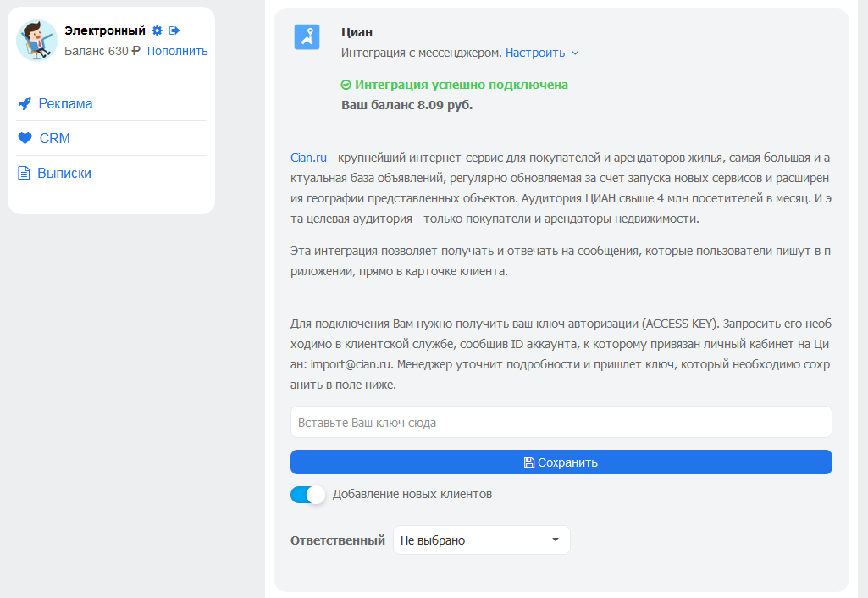The image size is (868, 598).
Task: Click the Ваш баланс 8.09 руб. text
Action: [406, 105]
